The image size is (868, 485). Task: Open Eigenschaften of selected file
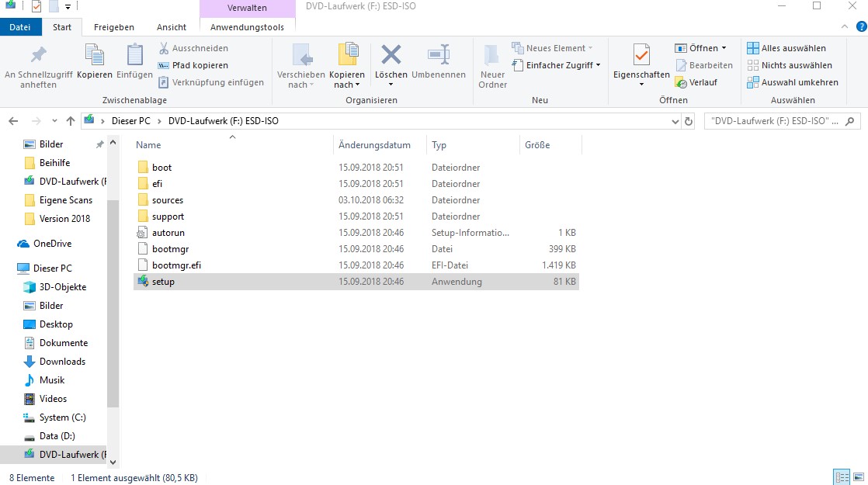(641, 65)
